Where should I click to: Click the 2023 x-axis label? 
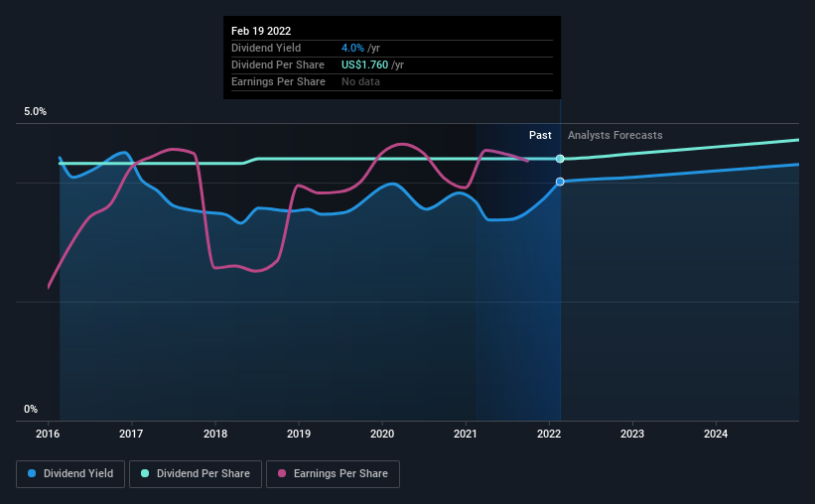point(632,434)
